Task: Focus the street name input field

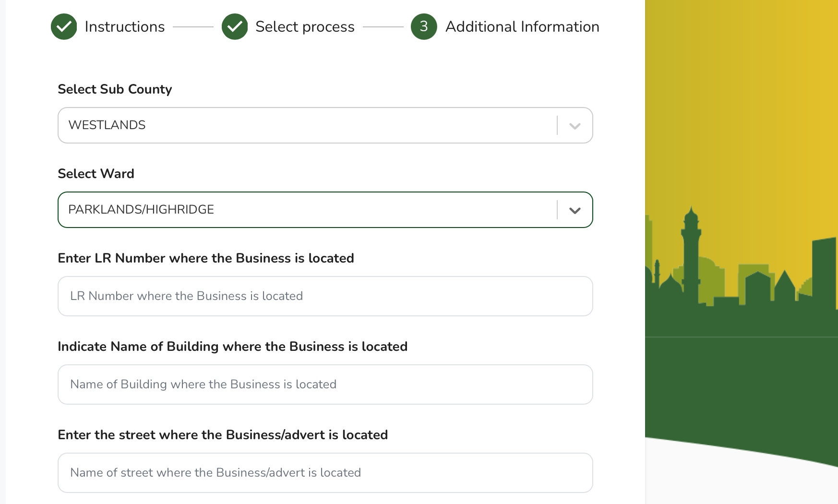Action: click(325, 473)
